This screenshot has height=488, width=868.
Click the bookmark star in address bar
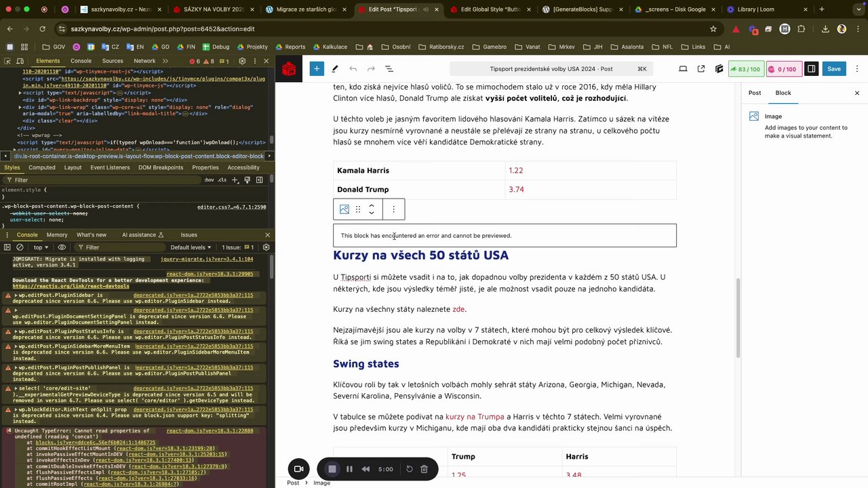tap(713, 29)
